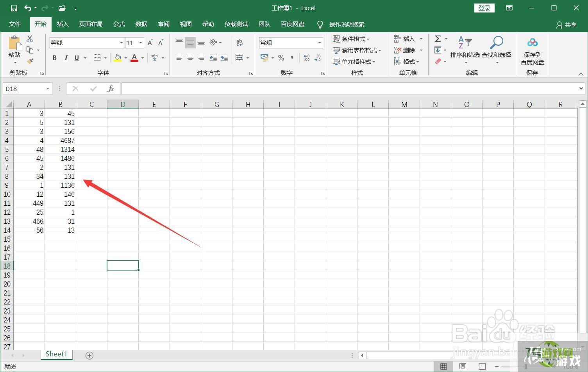Screen dimensions: 588x372
Task: Toggle align text left
Action: coord(179,58)
